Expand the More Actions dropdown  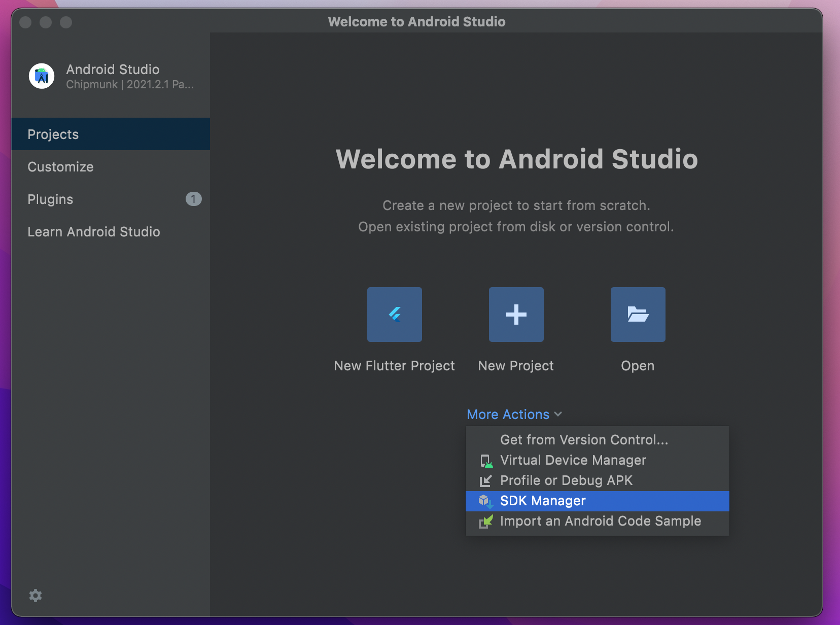[514, 414]
